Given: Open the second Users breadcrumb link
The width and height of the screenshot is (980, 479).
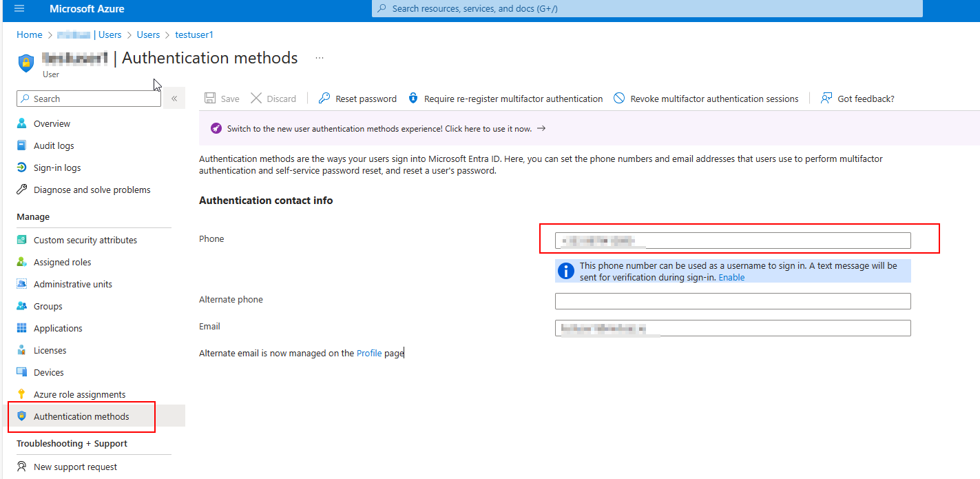Looking at the screenshot, I should click(x=148, y=34).
